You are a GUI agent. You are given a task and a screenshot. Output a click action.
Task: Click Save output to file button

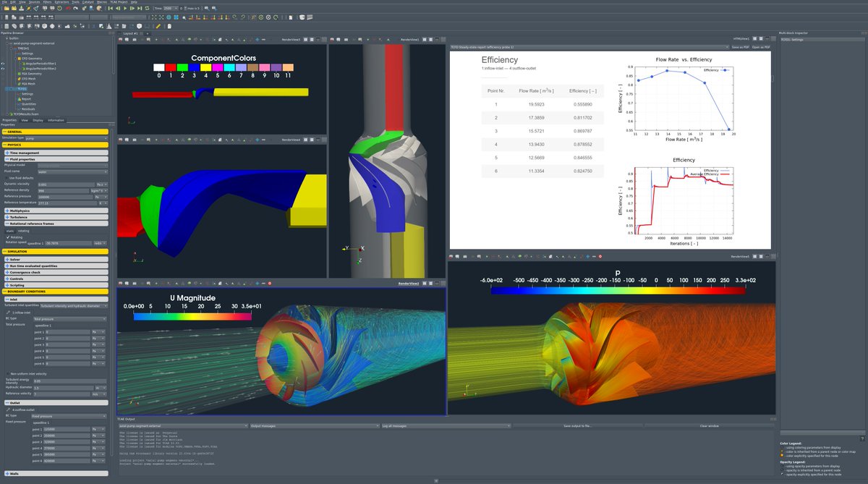point(578,426)
